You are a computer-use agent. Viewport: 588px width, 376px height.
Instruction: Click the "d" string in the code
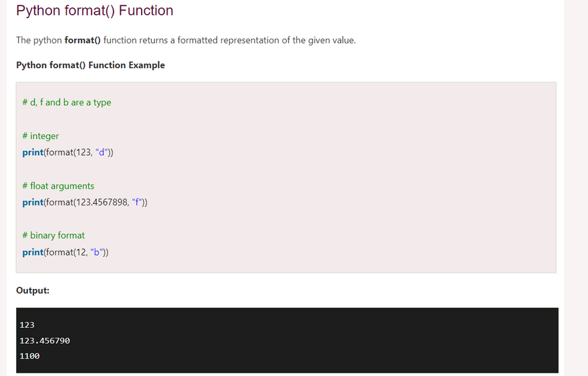102,152
